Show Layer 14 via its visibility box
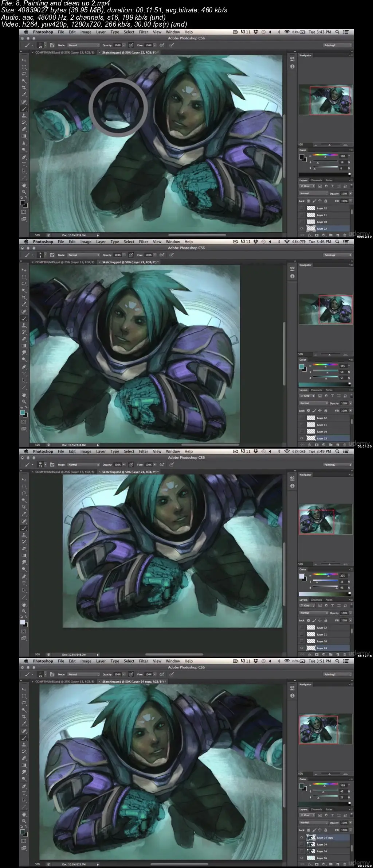The image size is (373, 868). click(x=302, y=851)
